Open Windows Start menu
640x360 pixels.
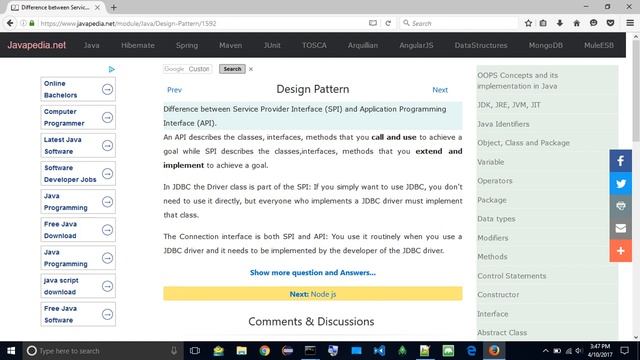[x=11, y=351]
